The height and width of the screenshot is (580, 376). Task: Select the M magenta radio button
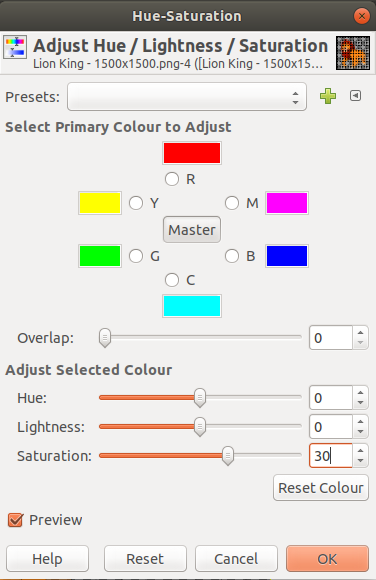click(232, 203)
